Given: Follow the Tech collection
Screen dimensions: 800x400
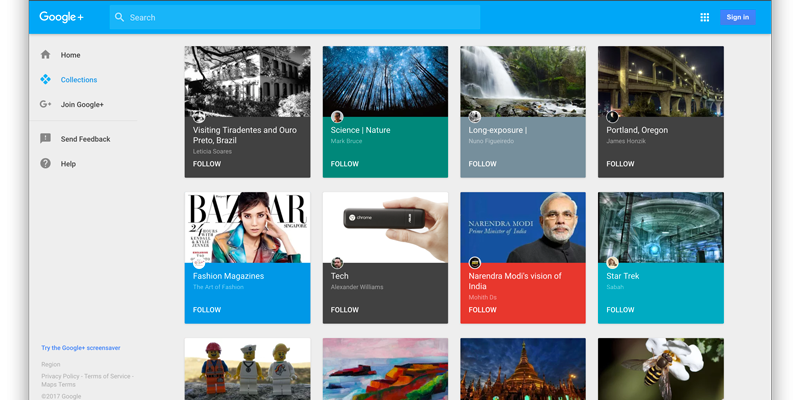Looking at the screenshot, I should pyautogui.click(x=344, y=310).
